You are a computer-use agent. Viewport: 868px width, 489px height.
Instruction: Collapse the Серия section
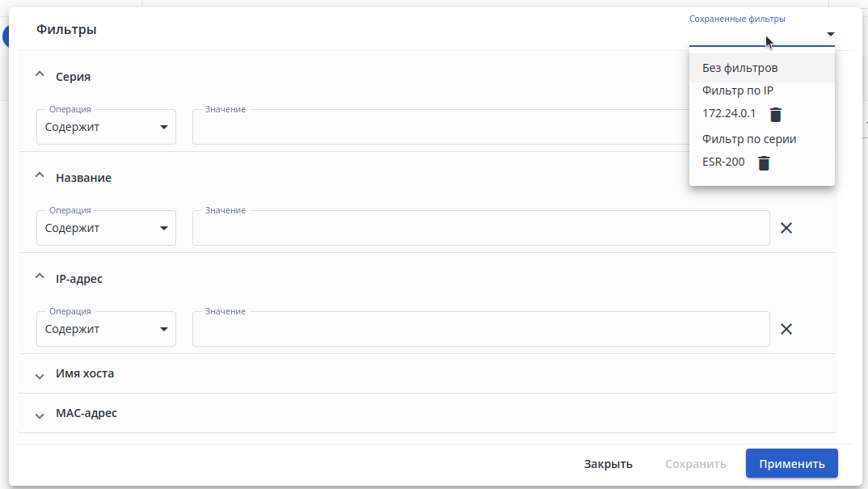point(39,76)
